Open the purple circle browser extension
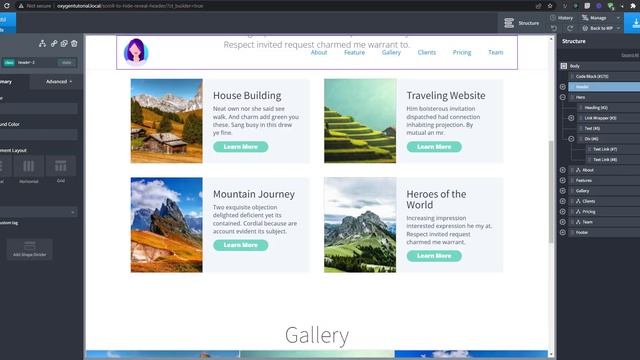 (599, 6)
